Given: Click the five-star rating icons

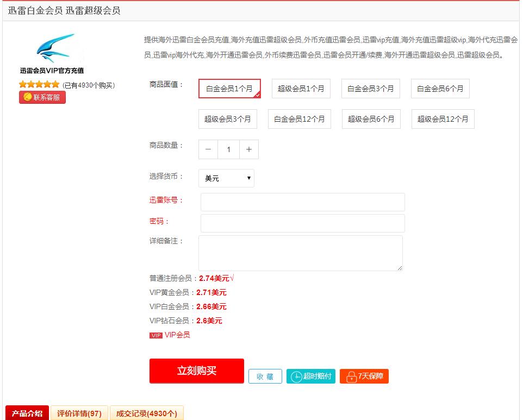Looking at the screenshot, I should (x=39, y=84).
